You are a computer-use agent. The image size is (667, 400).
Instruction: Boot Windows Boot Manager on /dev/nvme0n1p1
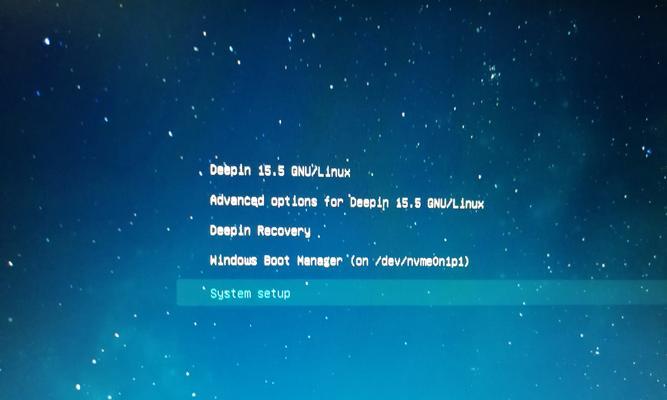click(339, 260)
